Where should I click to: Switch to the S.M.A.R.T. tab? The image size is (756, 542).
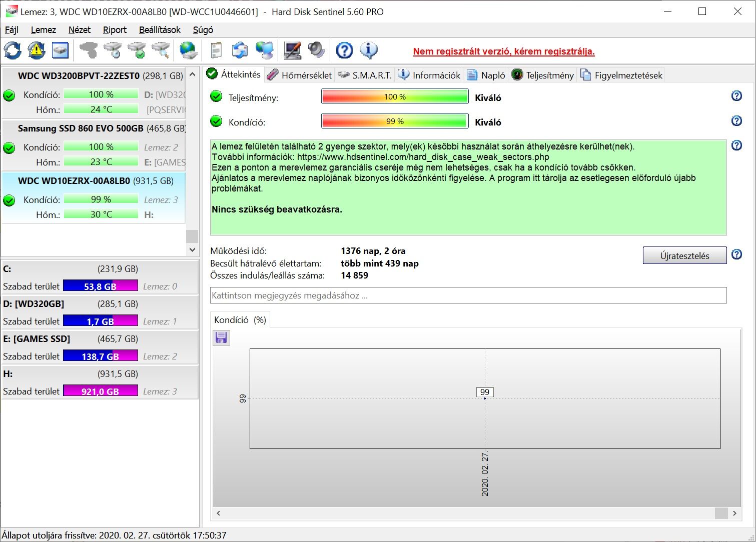pos(365,75)
